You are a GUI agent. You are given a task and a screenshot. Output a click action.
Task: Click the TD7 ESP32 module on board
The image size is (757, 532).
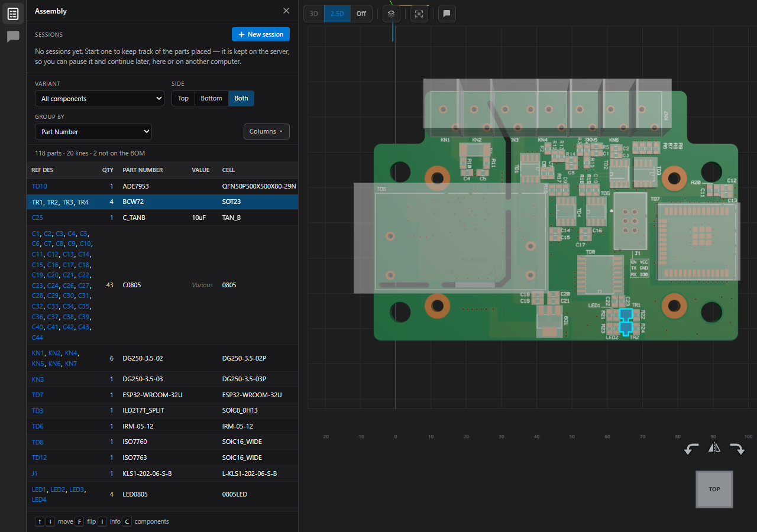tap(698, 241)
